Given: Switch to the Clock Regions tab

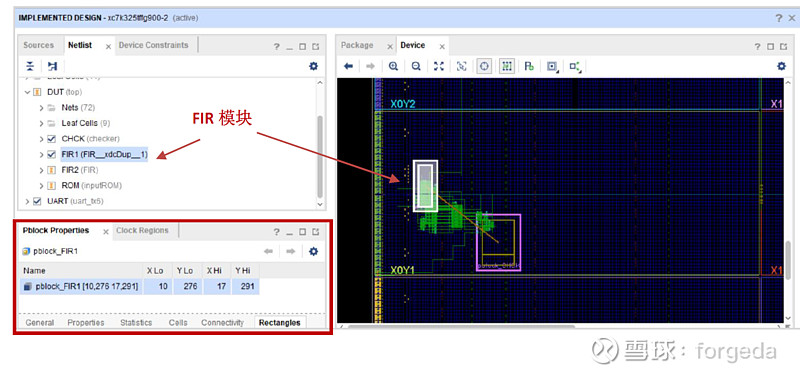Looking at the screenshot, I should click(142, 231).
